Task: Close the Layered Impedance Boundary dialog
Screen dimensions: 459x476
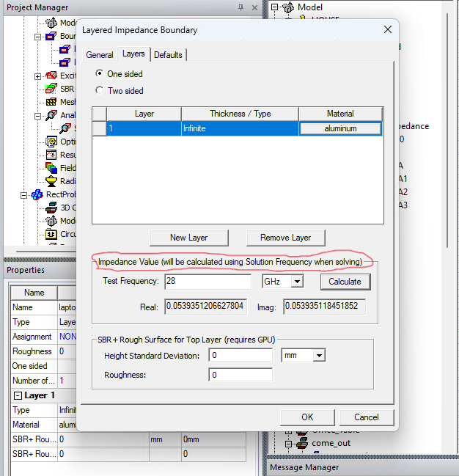Action: (388, 29)
